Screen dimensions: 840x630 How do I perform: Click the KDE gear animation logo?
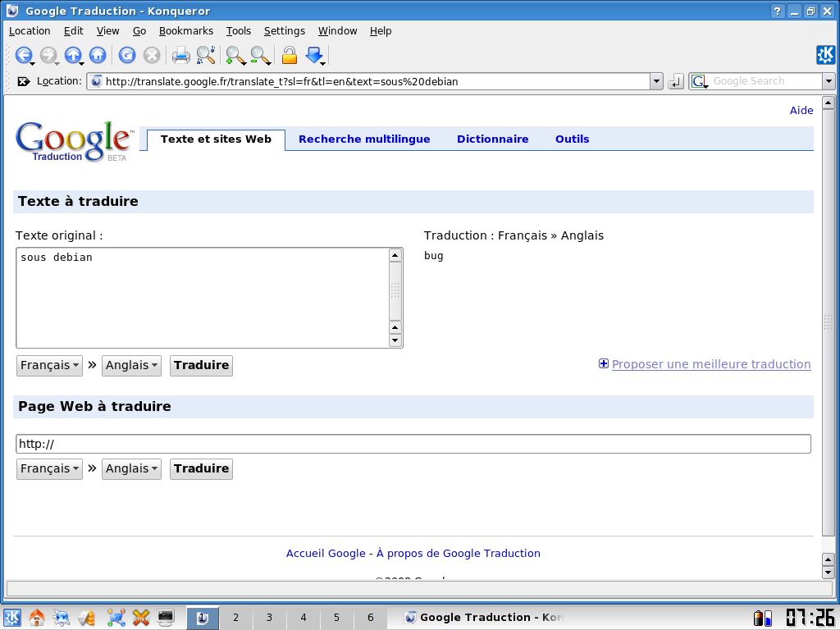coord(825,55)
